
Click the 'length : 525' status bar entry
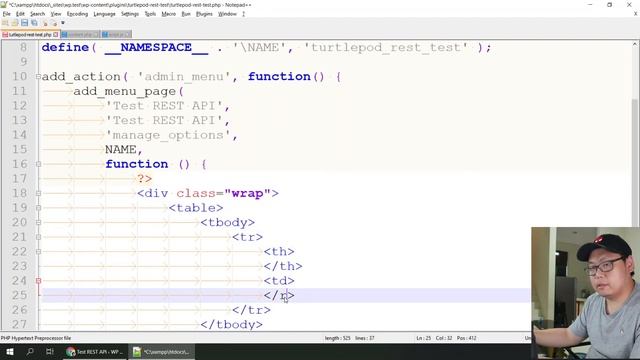[x=337, y=338]
